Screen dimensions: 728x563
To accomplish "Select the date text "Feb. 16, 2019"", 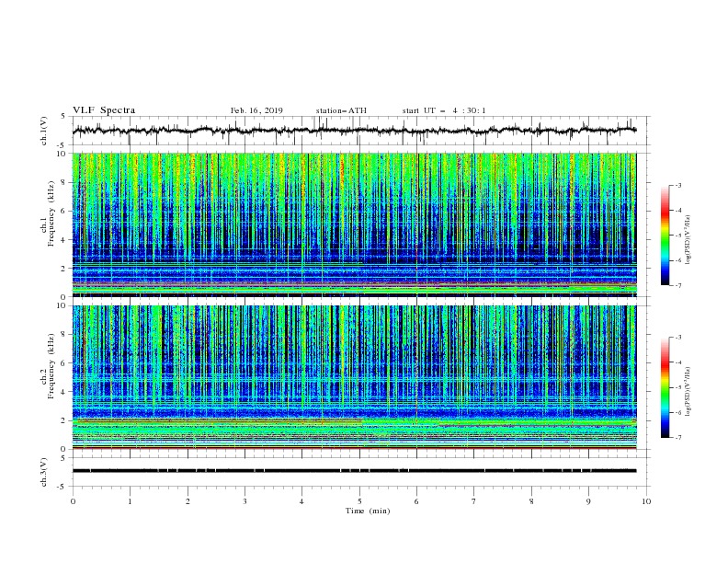I will pyautogui.click(x=256, y=110).
